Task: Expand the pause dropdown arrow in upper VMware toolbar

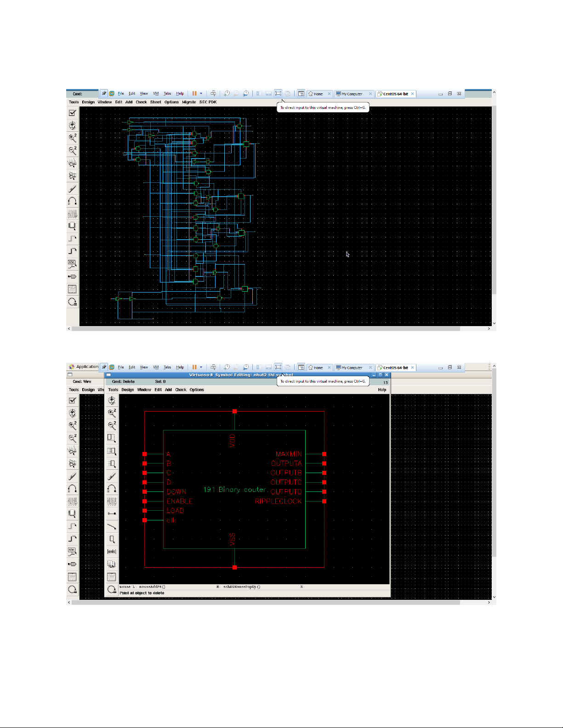Action: 201,94
